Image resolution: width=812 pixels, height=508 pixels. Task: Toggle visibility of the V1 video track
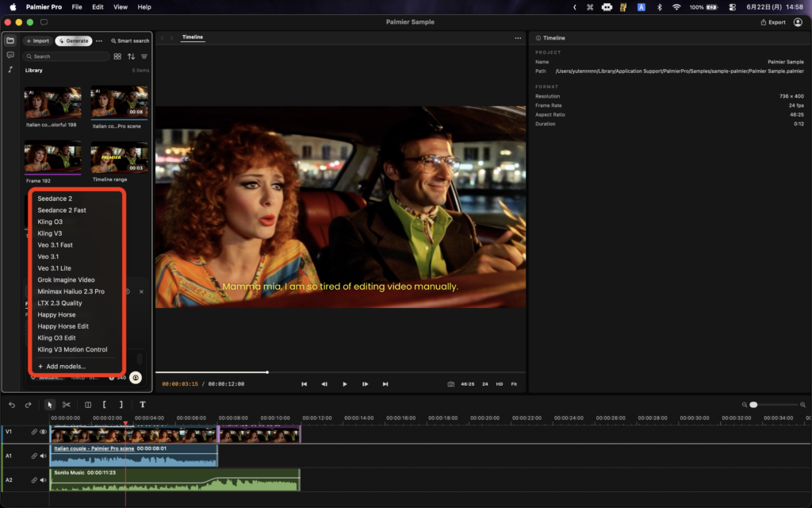tap(43, 432)
